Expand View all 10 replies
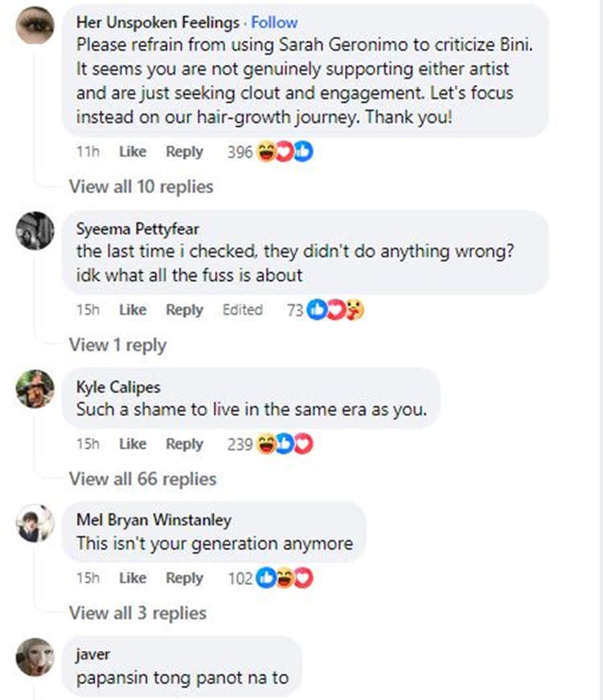The height and width of the screenshot is (700, 603). [x=142, y=187]
